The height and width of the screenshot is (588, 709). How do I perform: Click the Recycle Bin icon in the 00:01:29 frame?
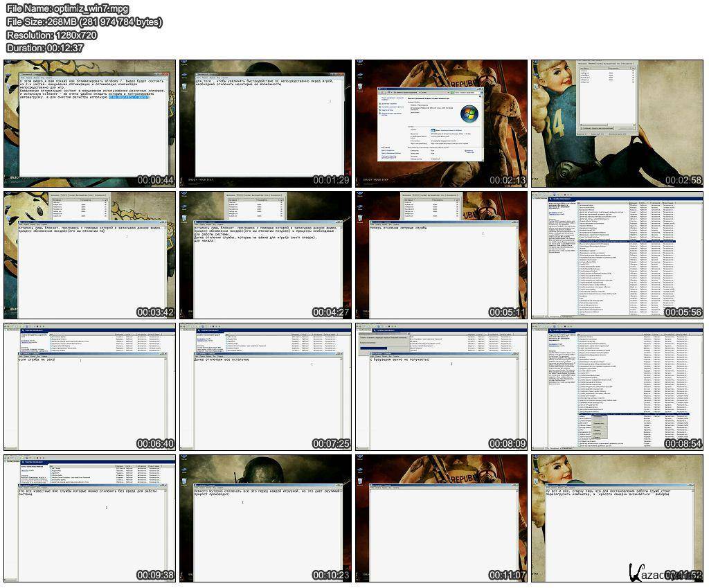186,87
